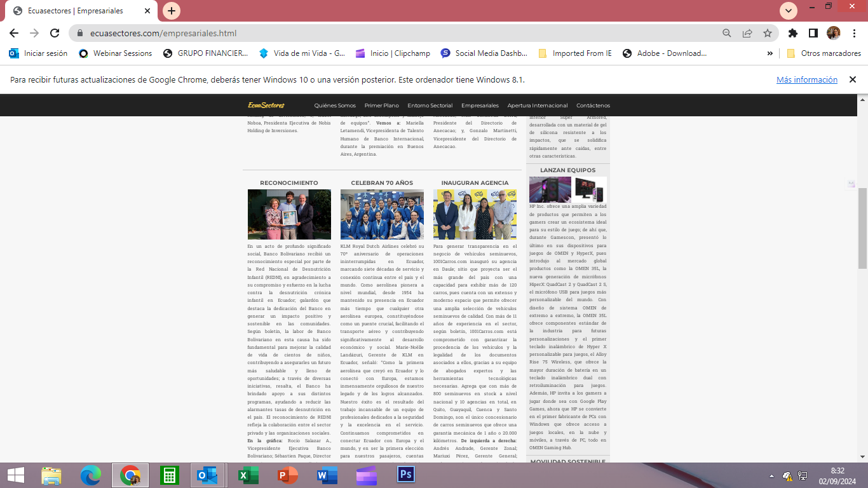Open the tab search dropdown

789,11
